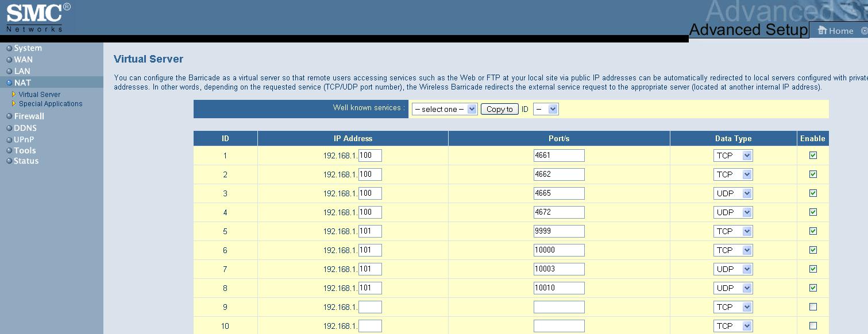The width and height of the screenshot is (868, 334).
Task: Click the arrow icon beside Virtual Server
Action: coord(14,95)
